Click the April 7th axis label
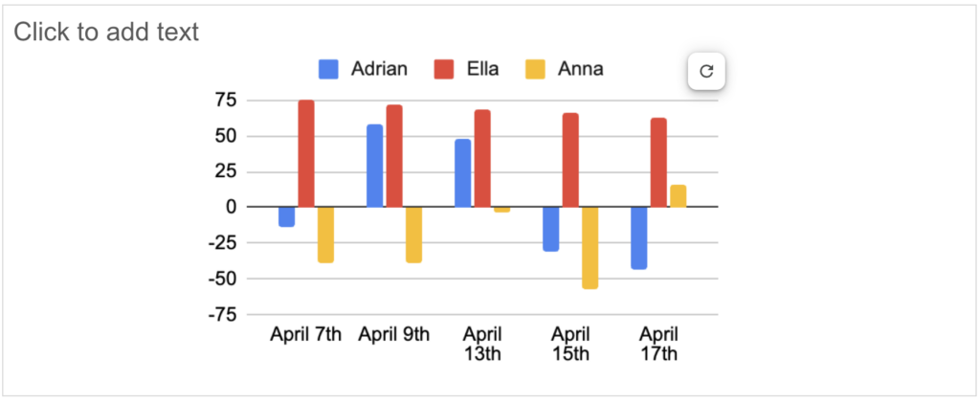The image size is (980, 403). point(305,334)
